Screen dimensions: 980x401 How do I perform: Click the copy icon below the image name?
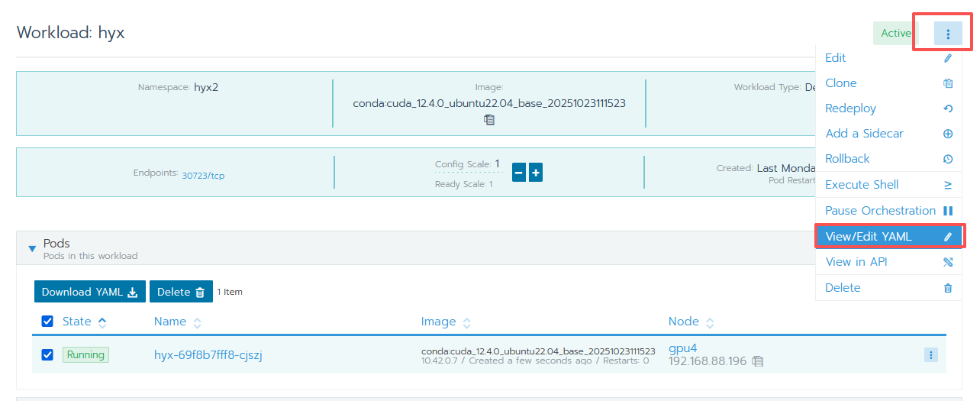489,120
